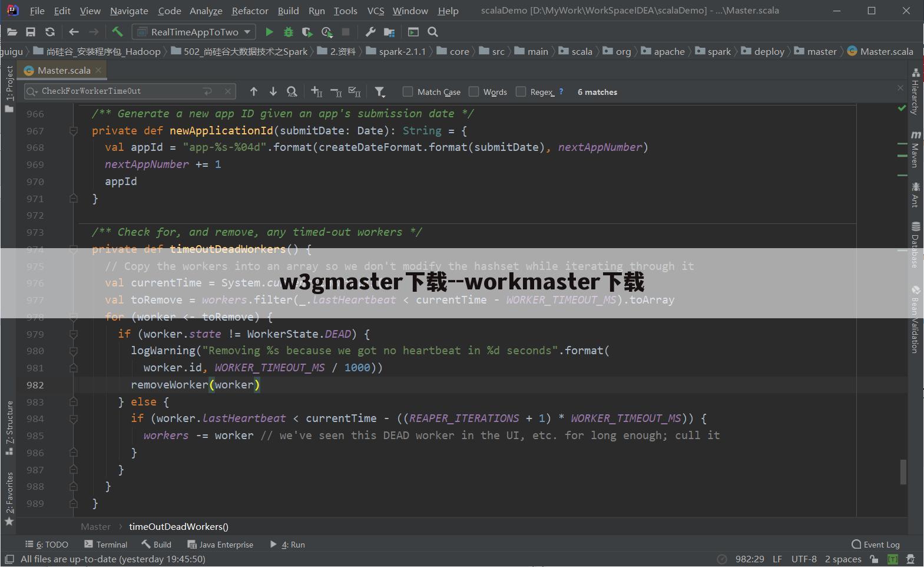Click the green Debug bug icon
Viewport: 924px width, 567px height.
tap(288, 32)
